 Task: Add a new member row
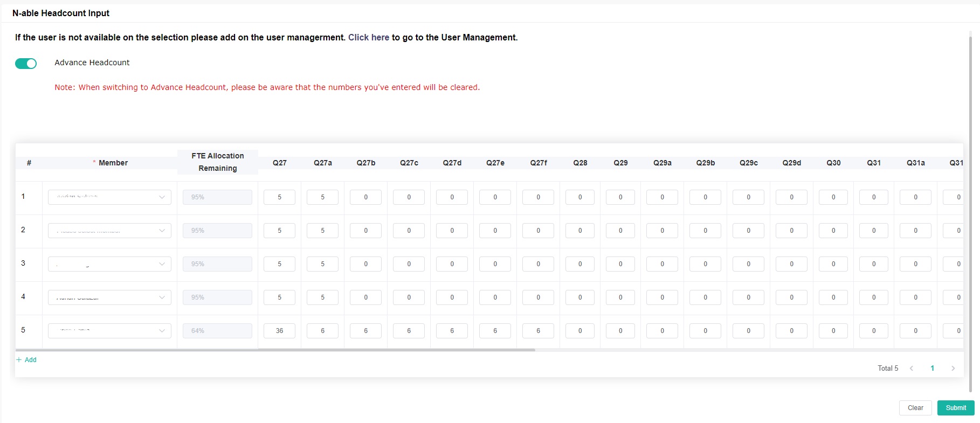(x=26, y=360)
